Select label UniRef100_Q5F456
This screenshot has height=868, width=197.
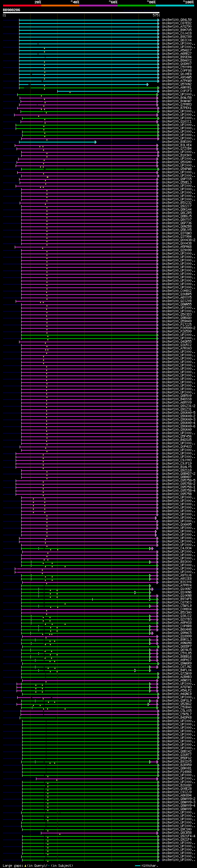point(177,436)
